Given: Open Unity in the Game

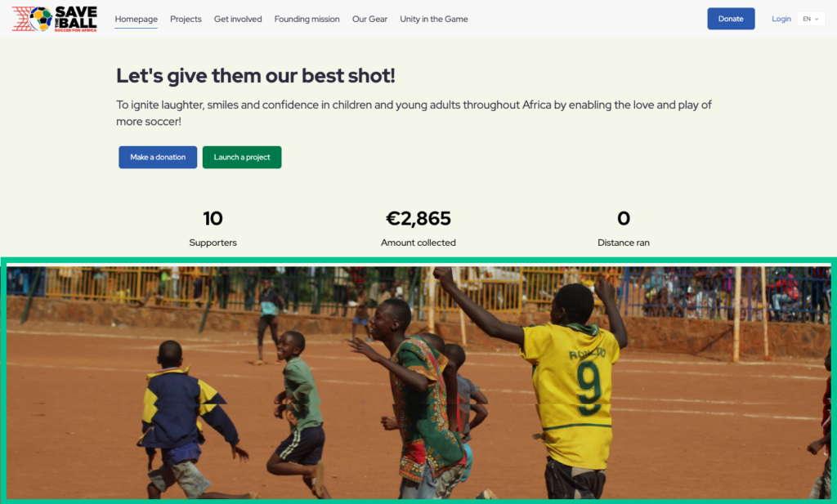Looking at the screenshot, I should coord(433,19).
